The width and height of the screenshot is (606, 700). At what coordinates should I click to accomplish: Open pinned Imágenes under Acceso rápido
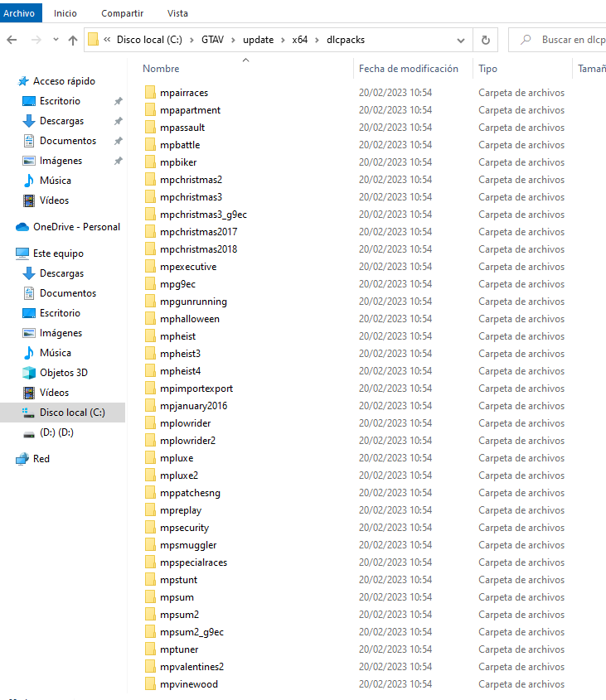tap(61, 161)
